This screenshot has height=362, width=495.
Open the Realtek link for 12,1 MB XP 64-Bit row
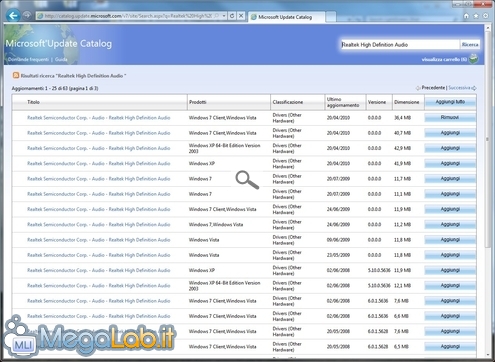click(99, 286)
